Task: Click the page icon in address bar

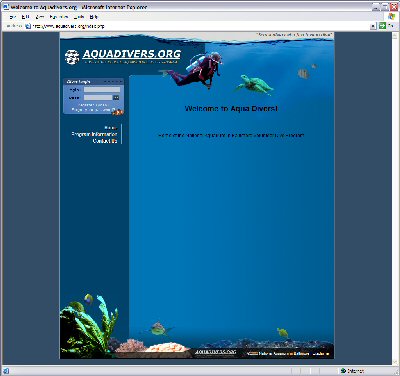Action: click(x=28, y=26)
